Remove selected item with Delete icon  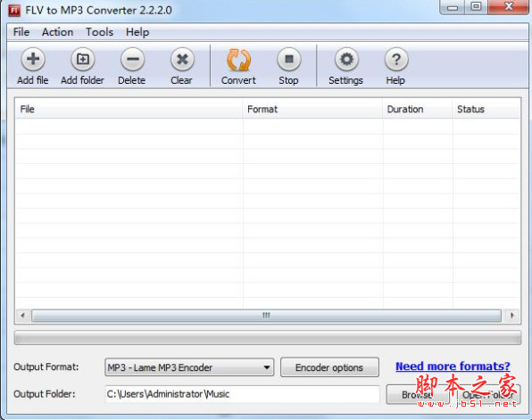click(132, 60)
